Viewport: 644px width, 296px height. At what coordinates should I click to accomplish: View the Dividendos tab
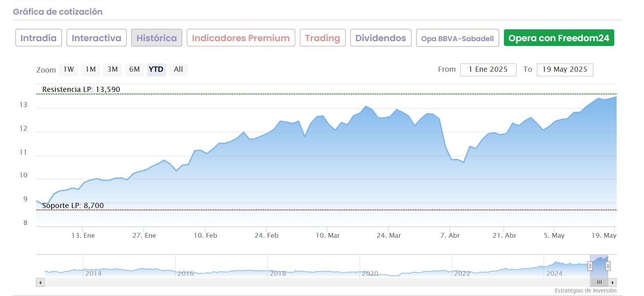381,38
